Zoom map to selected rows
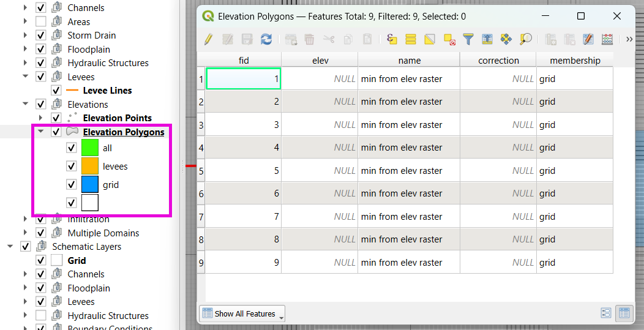Image resolution: width=644 pixels, height=330 pixels. pos(525,39)
